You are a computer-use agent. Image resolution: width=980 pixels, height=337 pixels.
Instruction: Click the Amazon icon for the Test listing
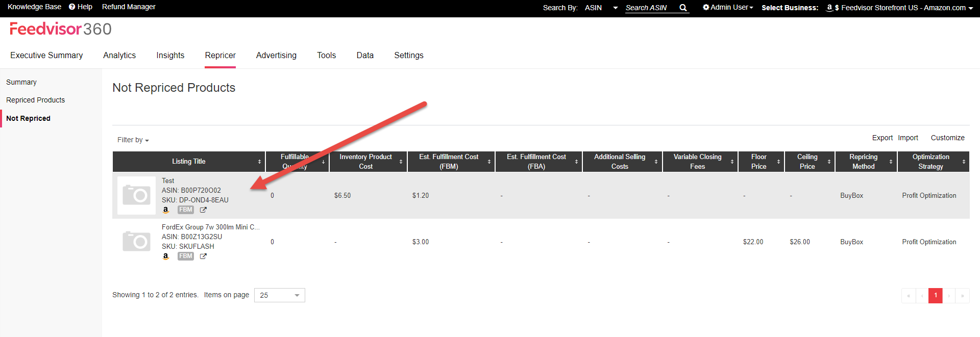pos(165,210)
